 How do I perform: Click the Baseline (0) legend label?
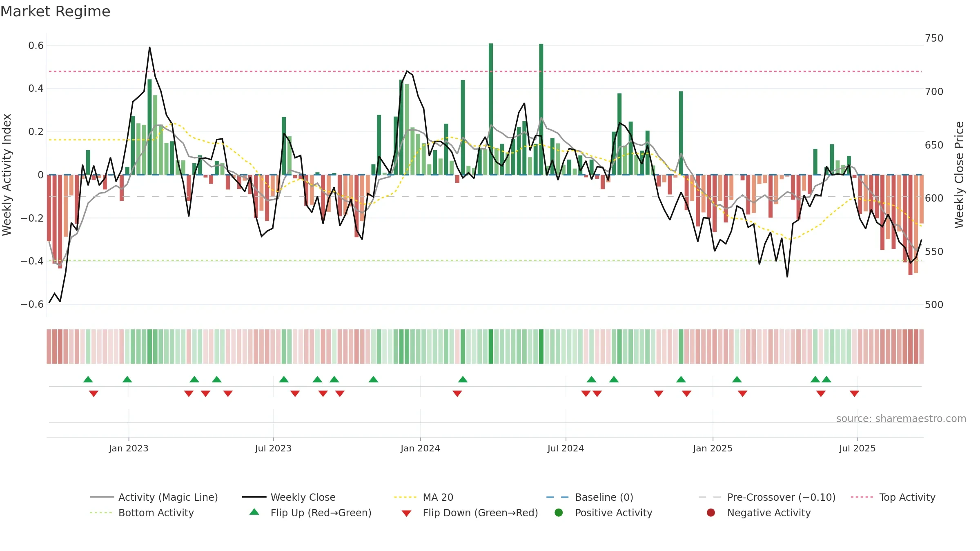tap(604, 497)
